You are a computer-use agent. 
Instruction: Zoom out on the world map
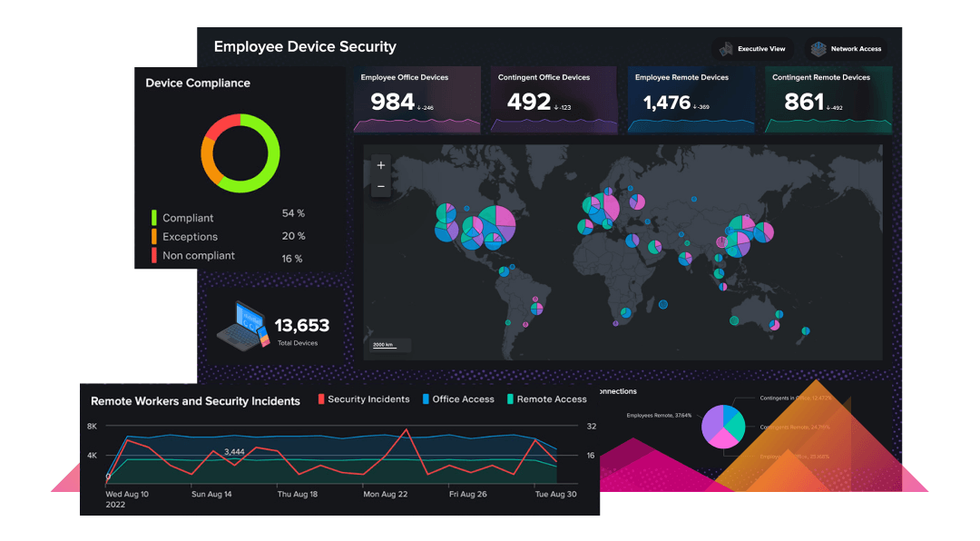pos(381,186)
